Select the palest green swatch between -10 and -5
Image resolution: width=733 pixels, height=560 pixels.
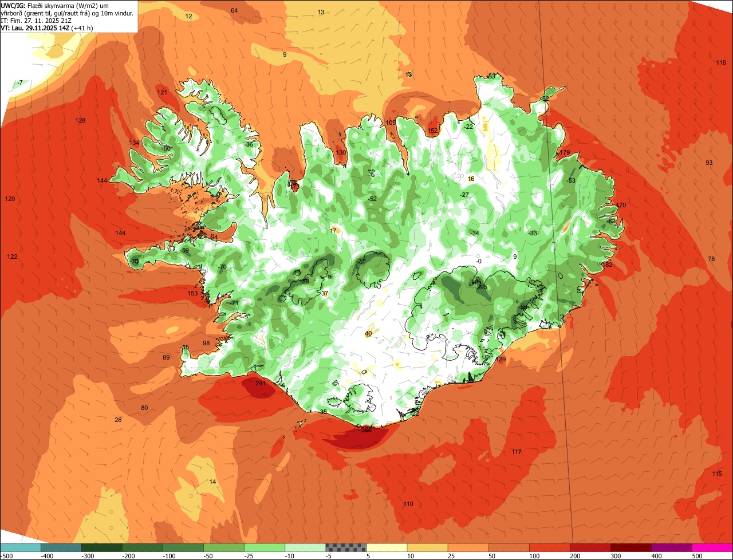coord(305,547)
